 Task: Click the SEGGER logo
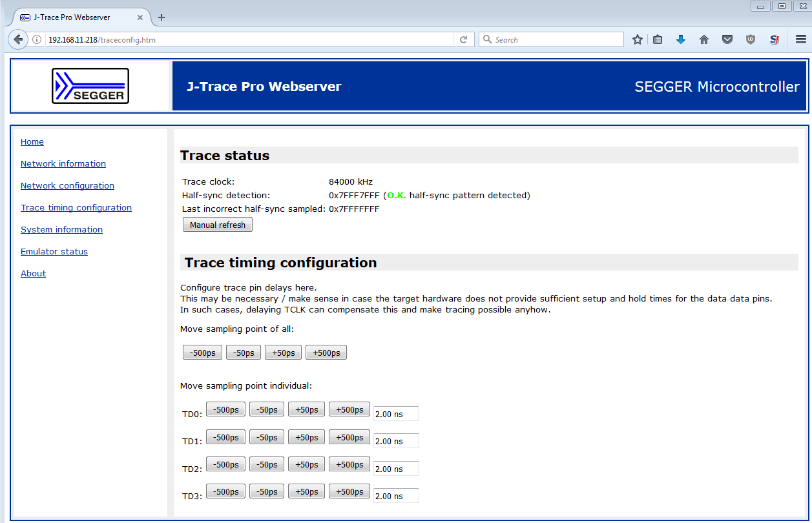tap(90, 86)
